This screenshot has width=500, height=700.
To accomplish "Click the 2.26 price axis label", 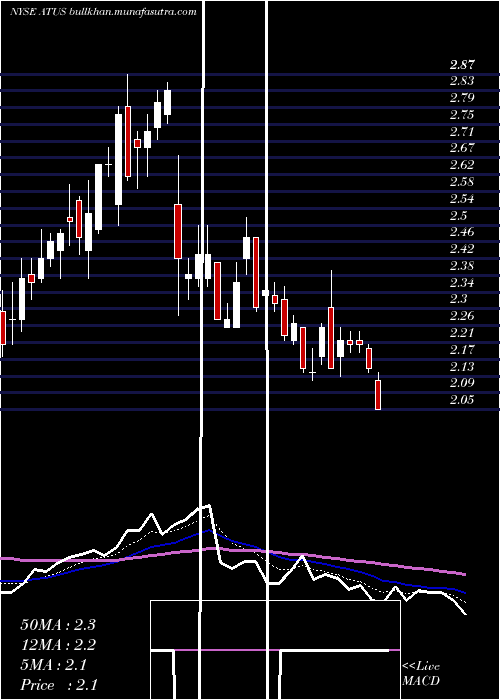I will tap(462, 316).
